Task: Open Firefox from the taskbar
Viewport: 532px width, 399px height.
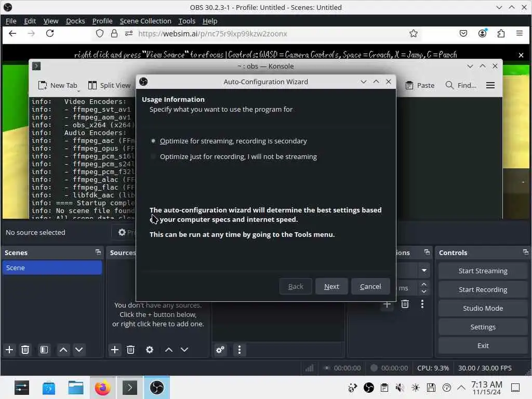Action: pyautogui.click(x=102, y=388)
